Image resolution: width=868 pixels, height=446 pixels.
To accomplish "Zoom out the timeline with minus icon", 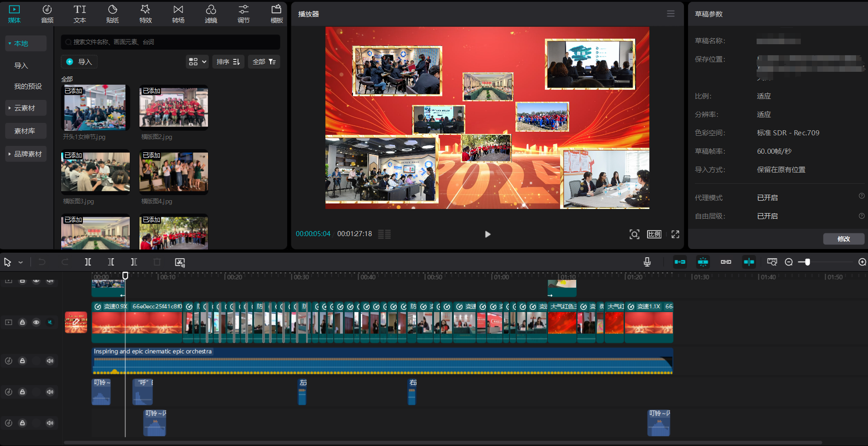I will pos(788,262).
